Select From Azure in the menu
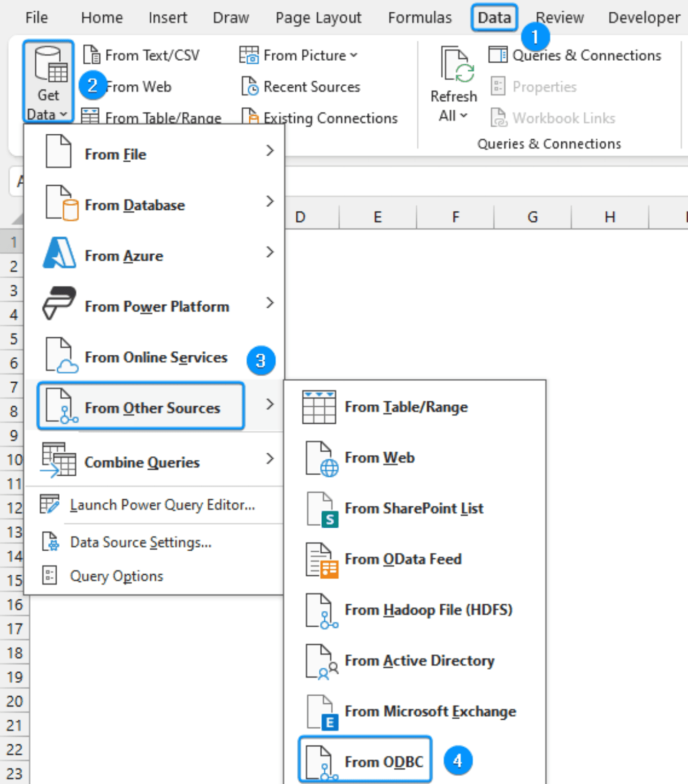Image resolution: width=688 pixels, height=784 pixels. click(124, 255)
